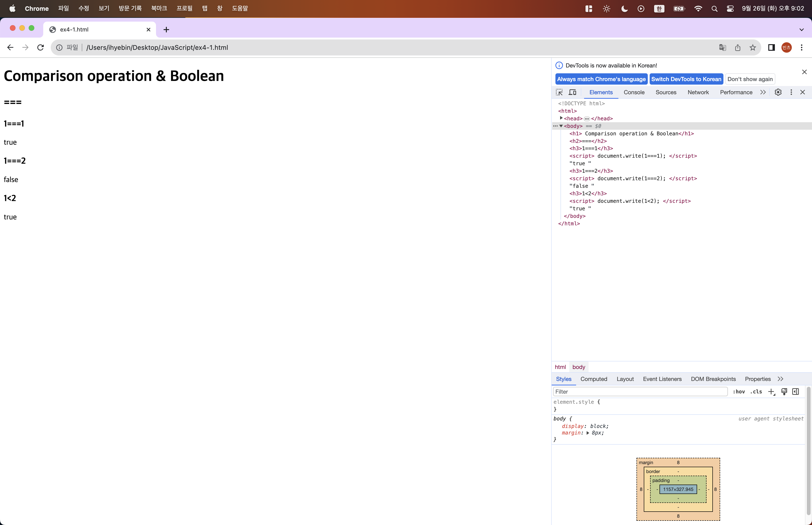Screen dimensions: 812x525
Task: Click the new style rule plus icon
Action: 771,392
